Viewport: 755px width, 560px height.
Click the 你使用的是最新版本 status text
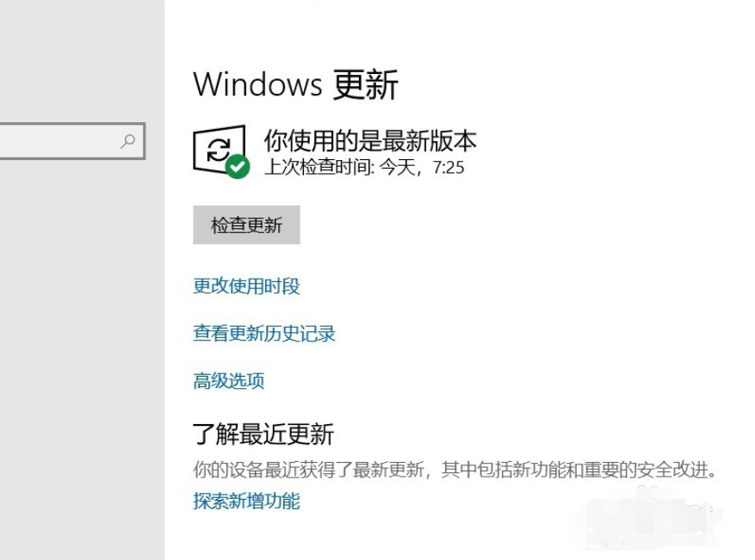[x=370, y=140]
